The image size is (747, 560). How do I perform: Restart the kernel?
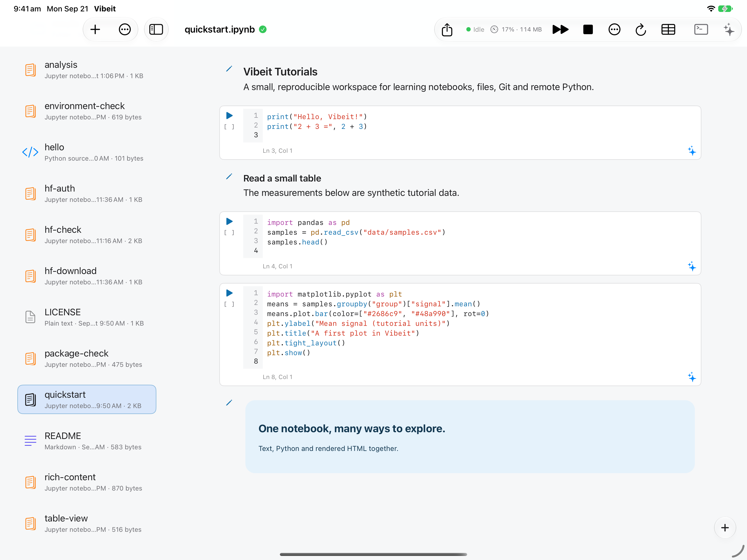coord(641,29)
